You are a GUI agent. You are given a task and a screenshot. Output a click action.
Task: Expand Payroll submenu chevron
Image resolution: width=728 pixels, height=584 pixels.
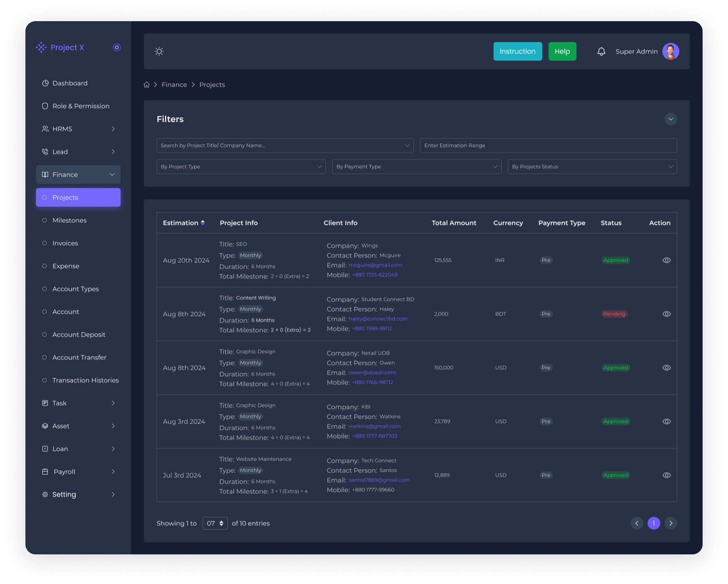click(113, 472)
